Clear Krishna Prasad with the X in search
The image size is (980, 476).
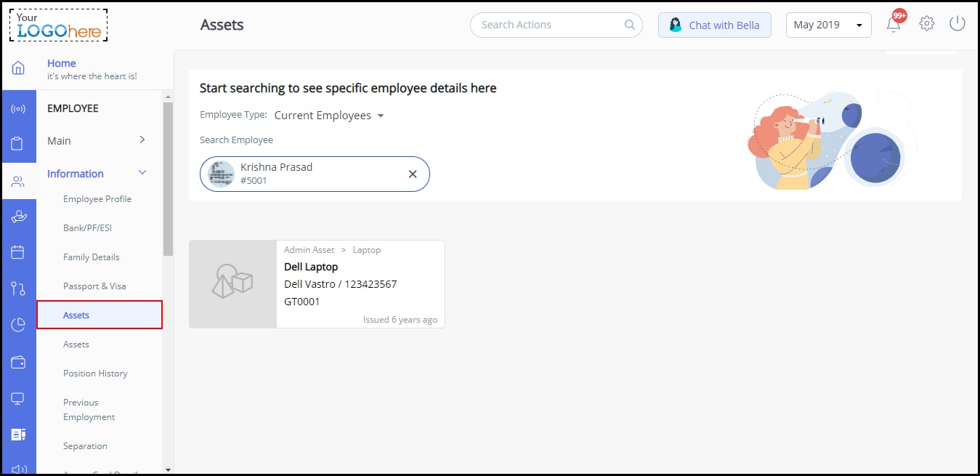pyautogui.click(x=412, y=174)
